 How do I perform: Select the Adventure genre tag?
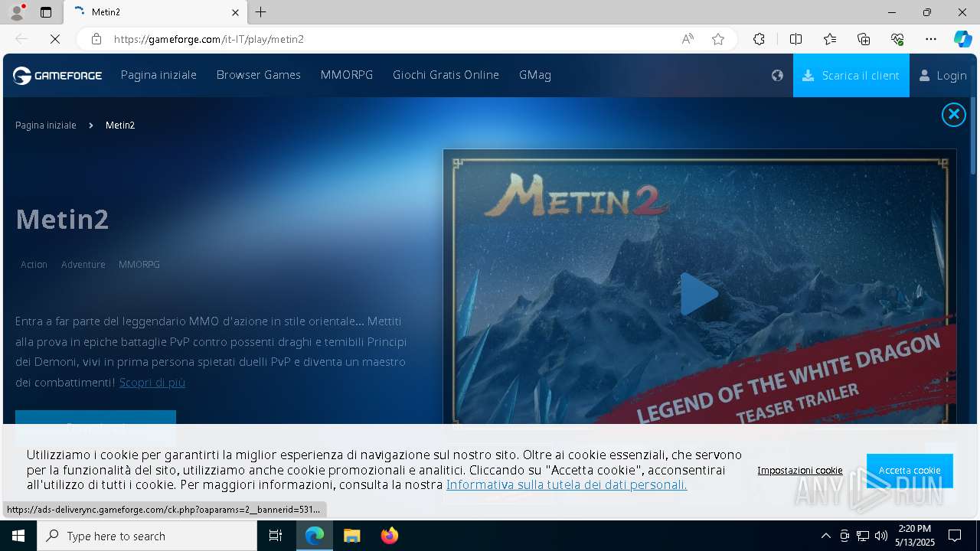pyautogui.click(x=83, y=264)
